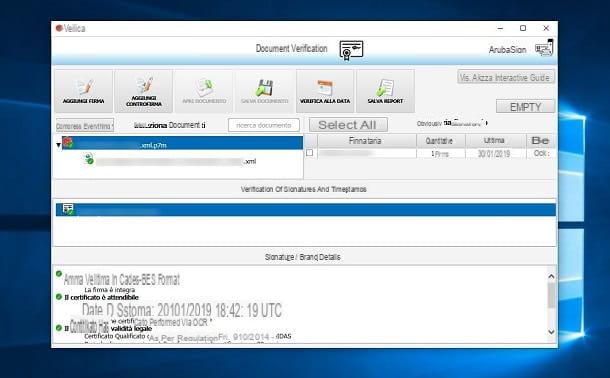
Task: Click the 30/01/2019 date cell
Action: [494, 154]
